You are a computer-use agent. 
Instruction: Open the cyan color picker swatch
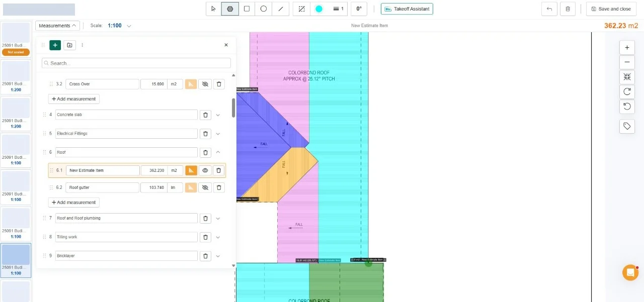point(319,9)
